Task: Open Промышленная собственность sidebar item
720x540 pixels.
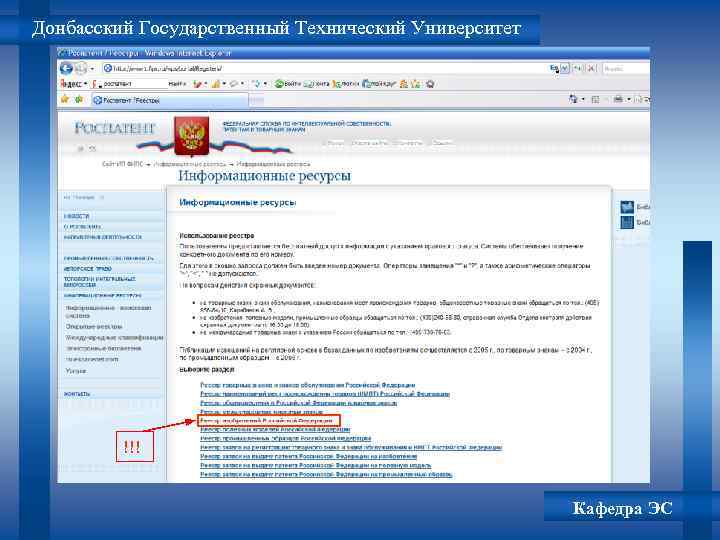Action: (x=109, y=259)
